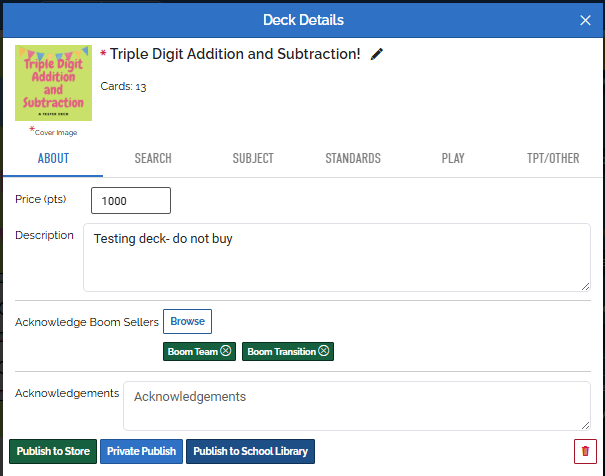Click the Description resize handle

(585, 286)
